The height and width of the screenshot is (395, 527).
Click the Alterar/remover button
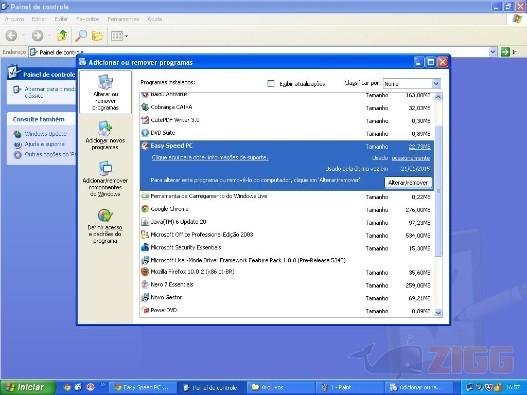tap(408, 183)
